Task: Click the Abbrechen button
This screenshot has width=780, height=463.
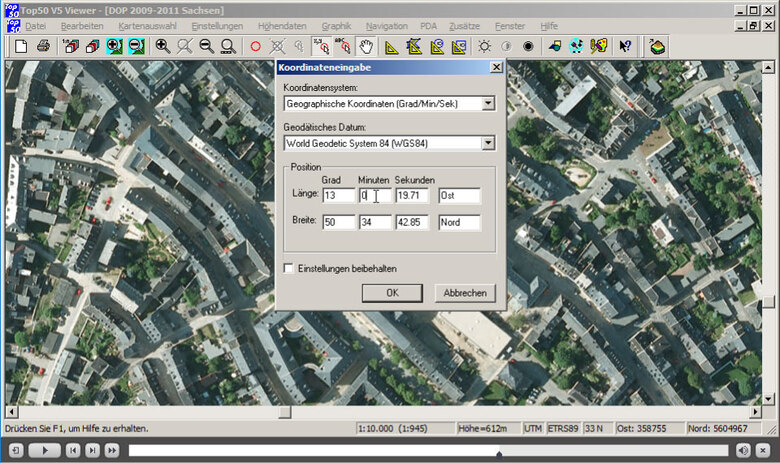Action: 464,293
